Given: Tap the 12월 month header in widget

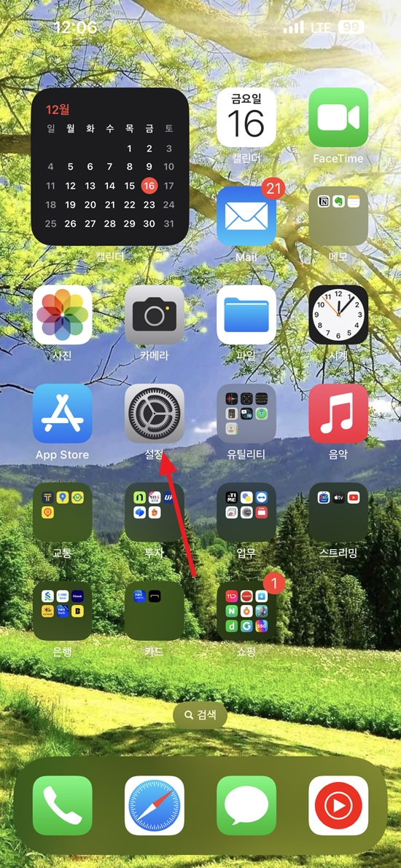Looking at the screenshot, I should [58, 110].
